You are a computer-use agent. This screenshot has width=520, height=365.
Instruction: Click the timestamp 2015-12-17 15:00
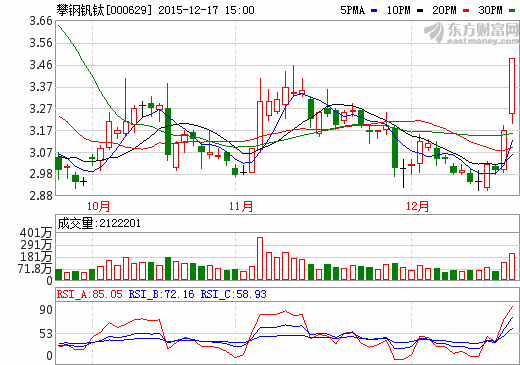click(206, 10)
